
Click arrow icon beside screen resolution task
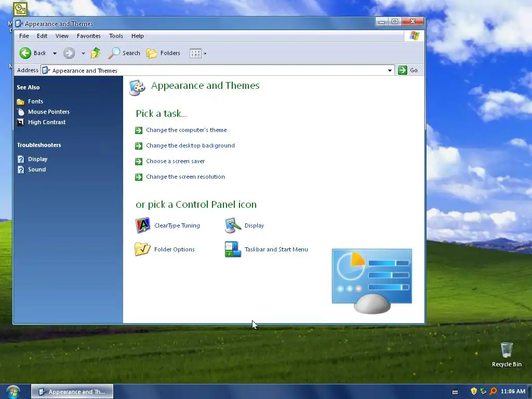click(139, 177)
